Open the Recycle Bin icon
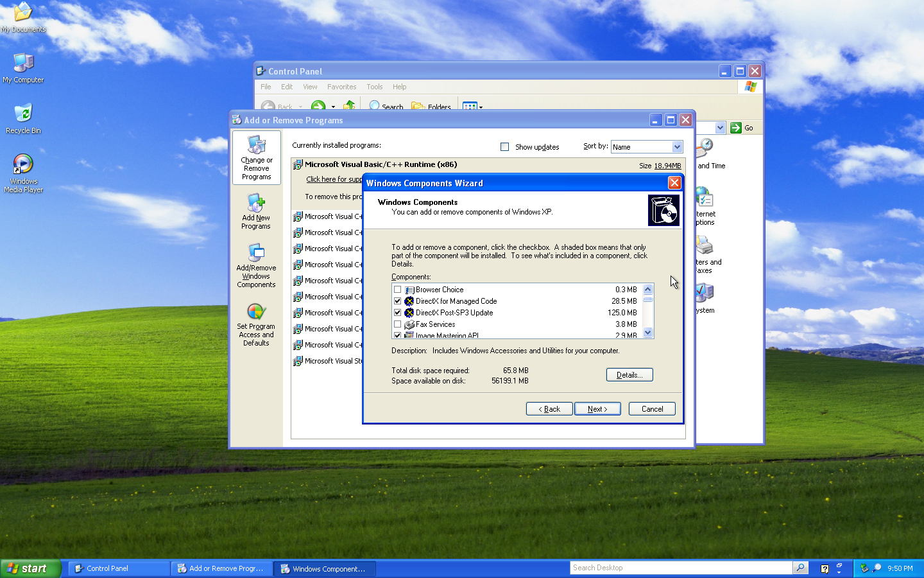Screen dimensions: 924x578 click(23, 114)
